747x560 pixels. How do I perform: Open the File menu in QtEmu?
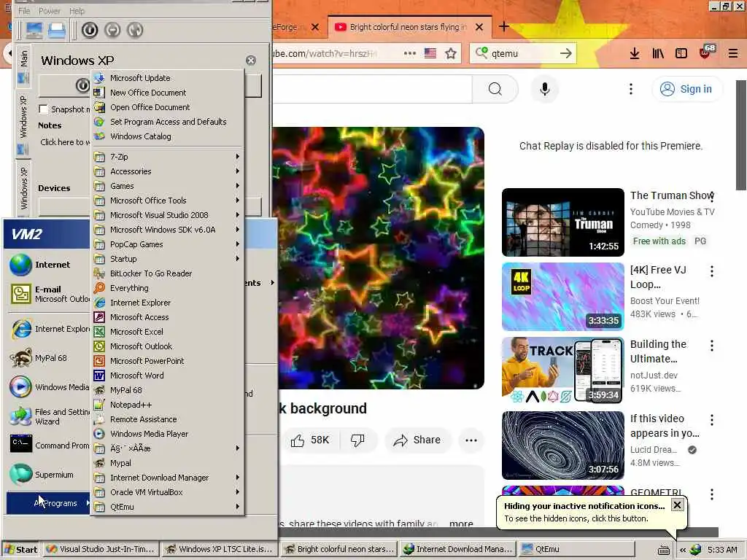[24, 10]
